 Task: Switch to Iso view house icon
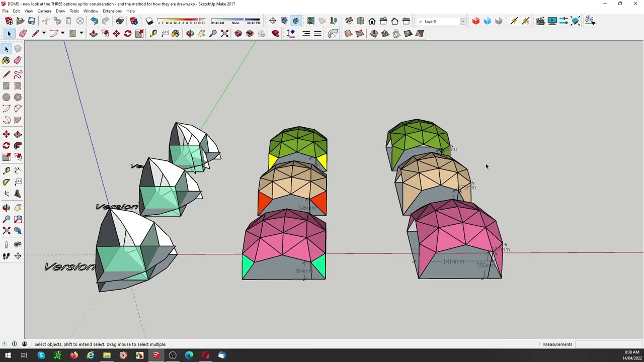[x=349, y=21]
